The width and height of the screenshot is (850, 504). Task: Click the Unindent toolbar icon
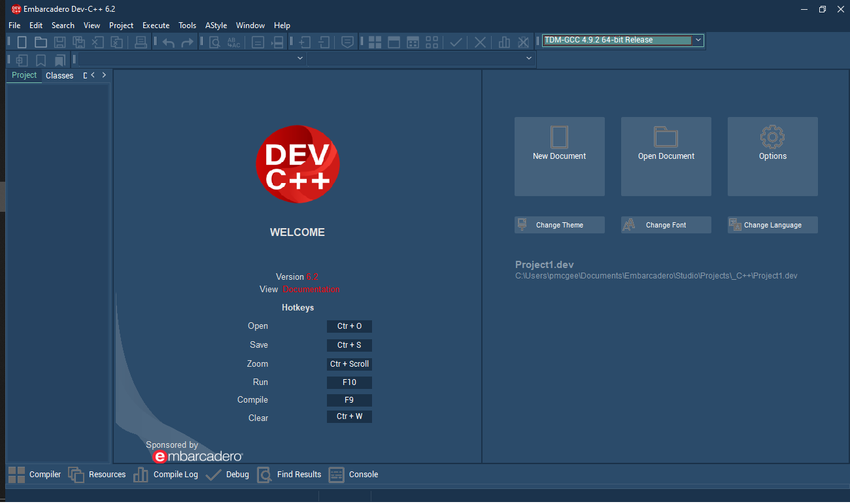[x=324, y=42]
